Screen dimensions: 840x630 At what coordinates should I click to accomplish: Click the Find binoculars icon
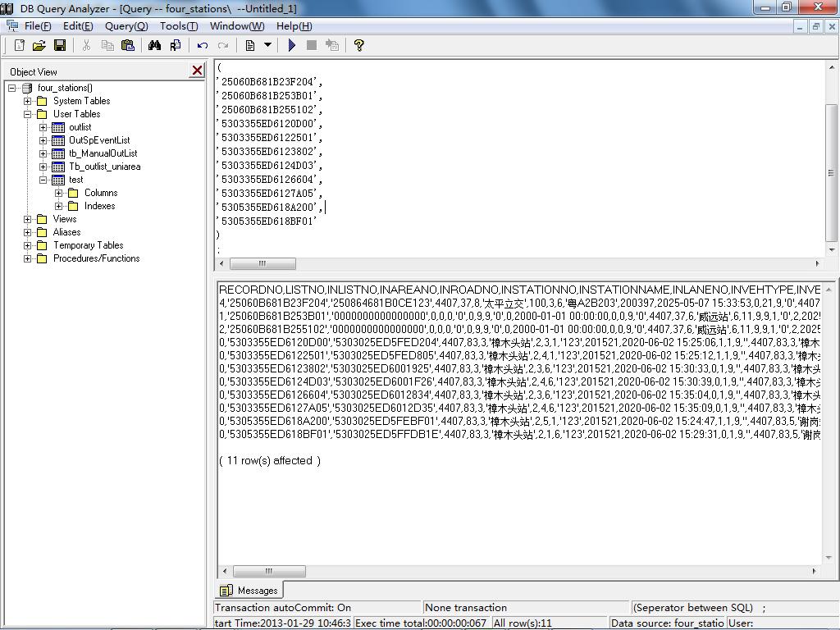[154, 46]
